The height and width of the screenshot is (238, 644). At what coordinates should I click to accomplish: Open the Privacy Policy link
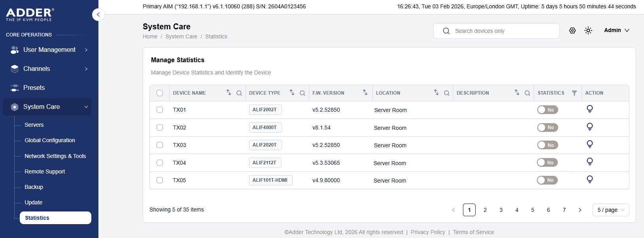(x=428, y=232)
